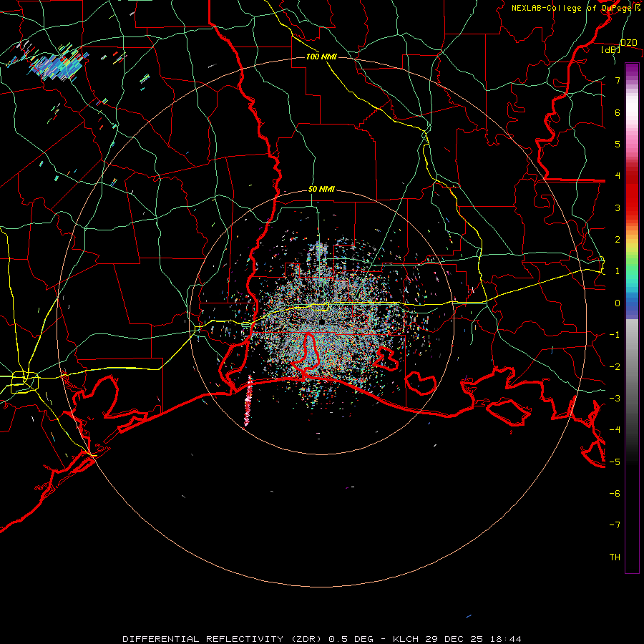
Task: Click the 6 value on the scale
Action: pos(618,112)
